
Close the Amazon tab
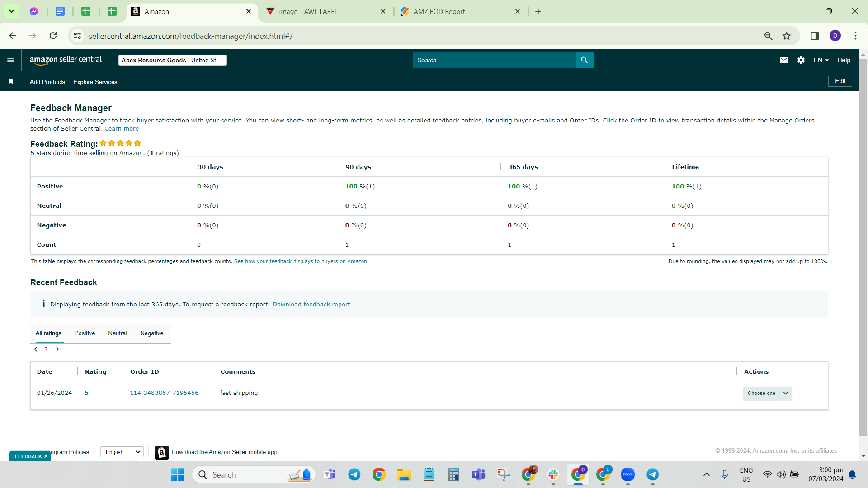249,11
